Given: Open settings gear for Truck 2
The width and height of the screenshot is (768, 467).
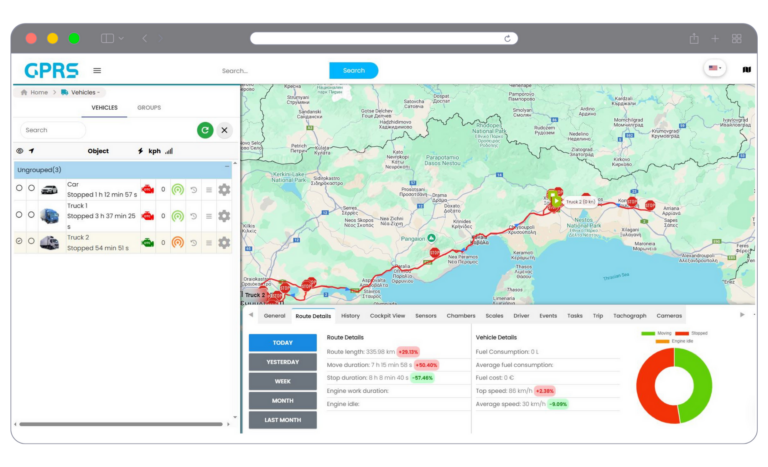Looking at the screenshot, I should [x=224, y=242].
